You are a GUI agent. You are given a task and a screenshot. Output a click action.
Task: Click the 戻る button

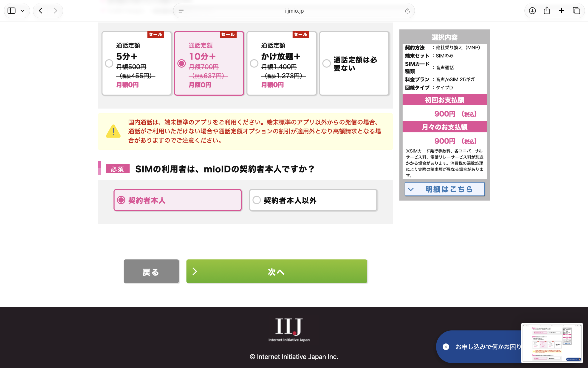(151, 271)
